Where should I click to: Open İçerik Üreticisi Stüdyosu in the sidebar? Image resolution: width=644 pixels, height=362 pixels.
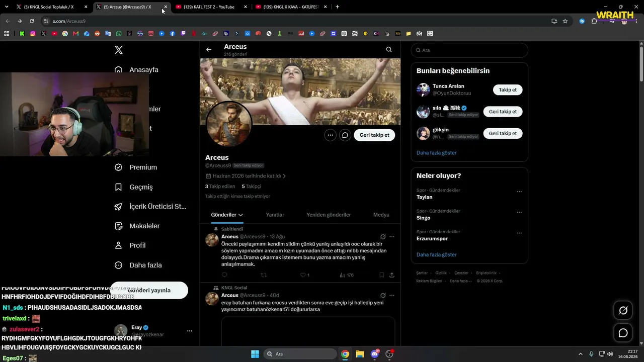[150, 207]
